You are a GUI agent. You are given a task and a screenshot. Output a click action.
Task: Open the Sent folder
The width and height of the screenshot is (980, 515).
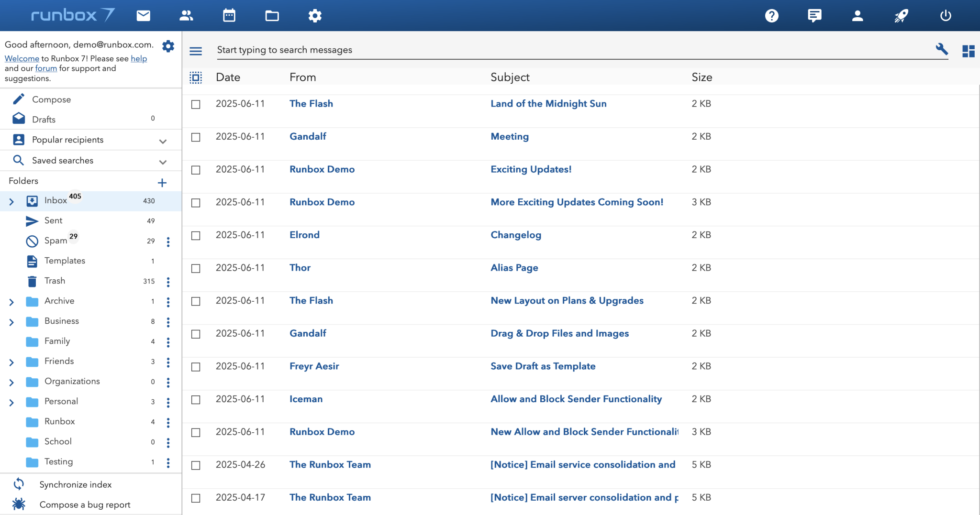tap(53, 220)
